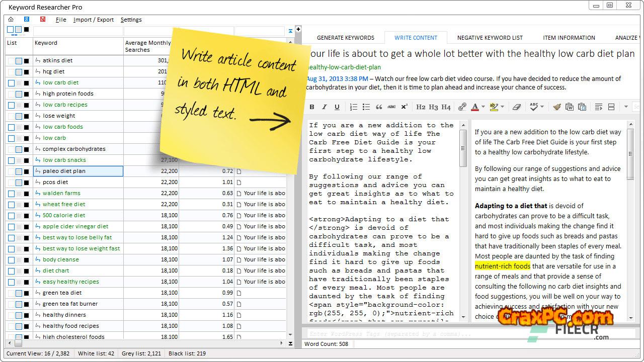Open the Import / Export menu
644x362 pixels.
pos(94,20)
